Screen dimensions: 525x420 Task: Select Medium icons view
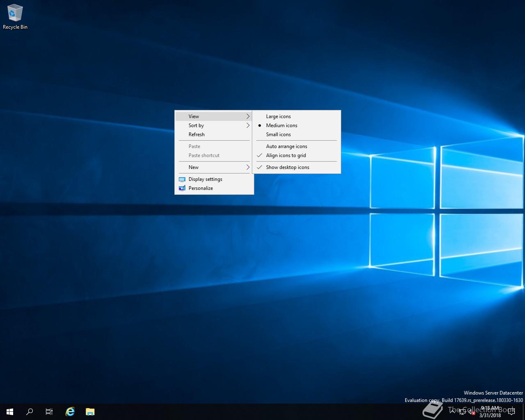297,126
